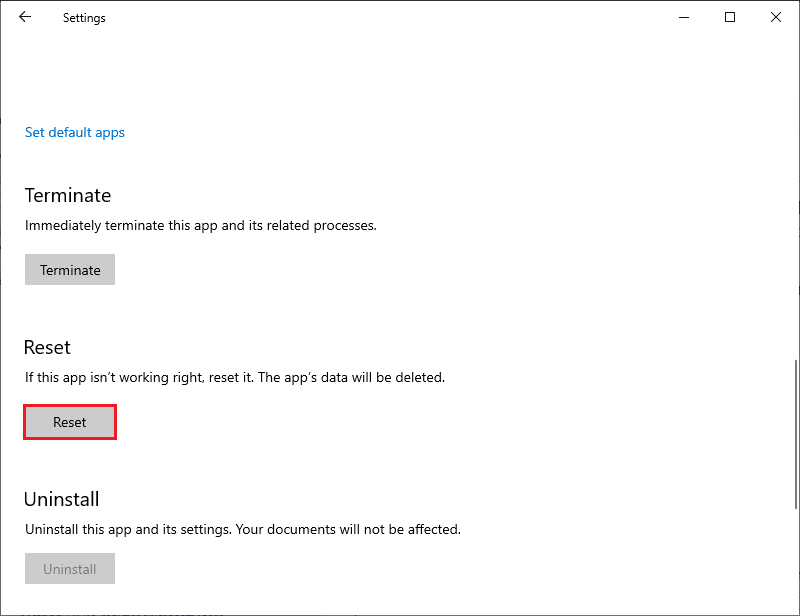Image resolution: width=800 pixels, height=616 pixels.
Task: Click 'Immediately terminate this app' description text
Action: point(201,226)
